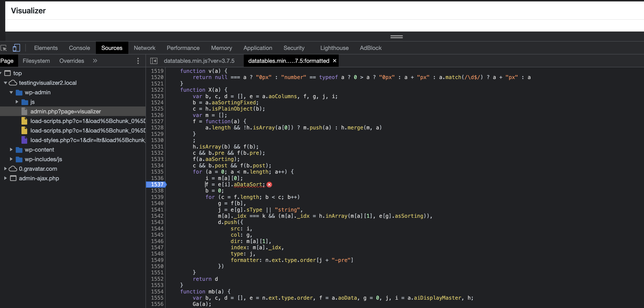The height and width of the screenshot is (308, 644).
Task: Expand the admin-ajax.php frame
Action: pyautogui.click(x=5, y=178)
